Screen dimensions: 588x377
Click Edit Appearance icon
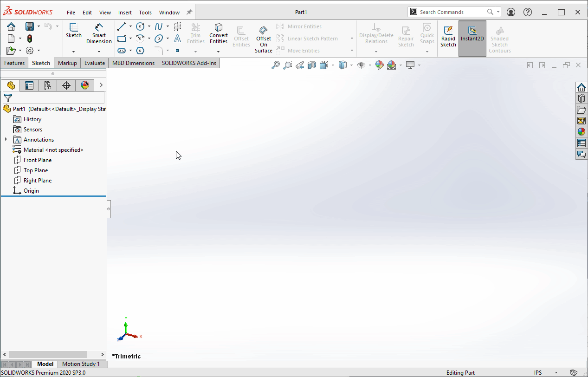click(380, 65)
